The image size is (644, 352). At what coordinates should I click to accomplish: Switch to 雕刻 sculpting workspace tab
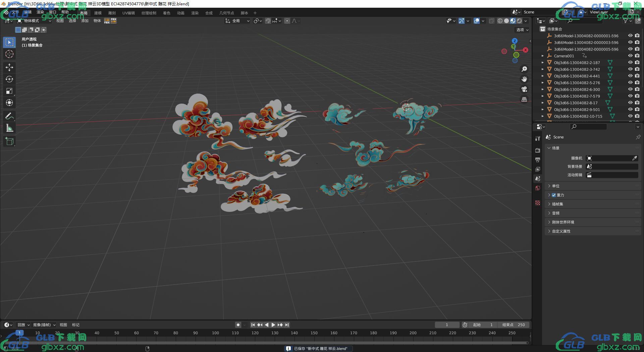coord(112,13)
